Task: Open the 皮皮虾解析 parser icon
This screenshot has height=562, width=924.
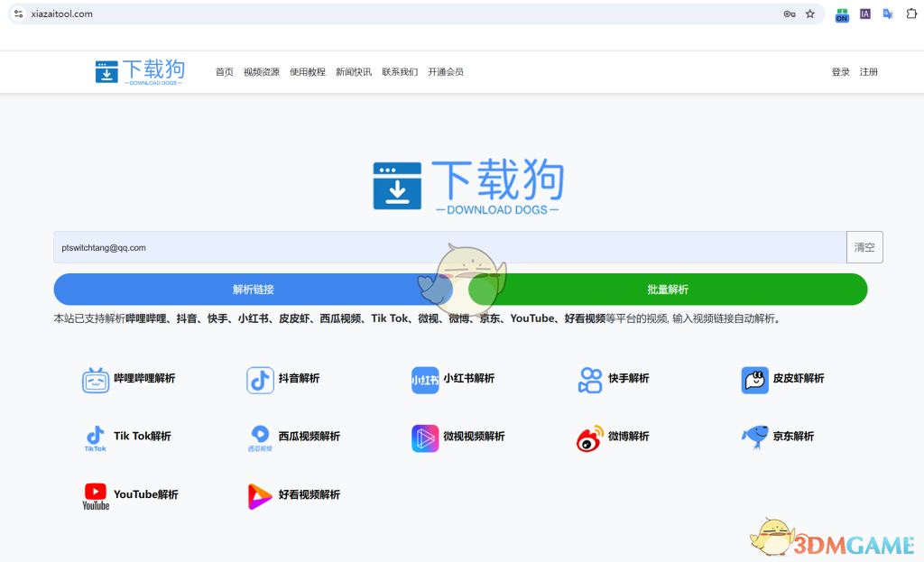Action: pos(755,380)
